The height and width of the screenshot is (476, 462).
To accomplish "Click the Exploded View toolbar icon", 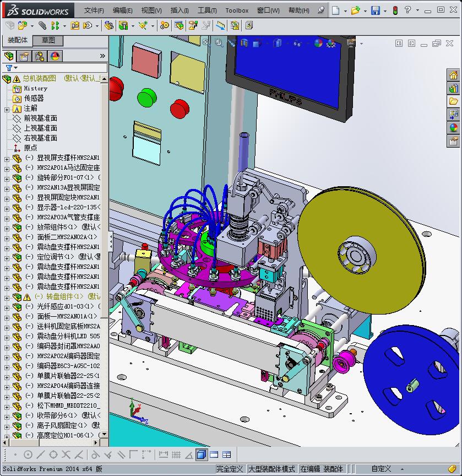I will click(x=193, y=25).
